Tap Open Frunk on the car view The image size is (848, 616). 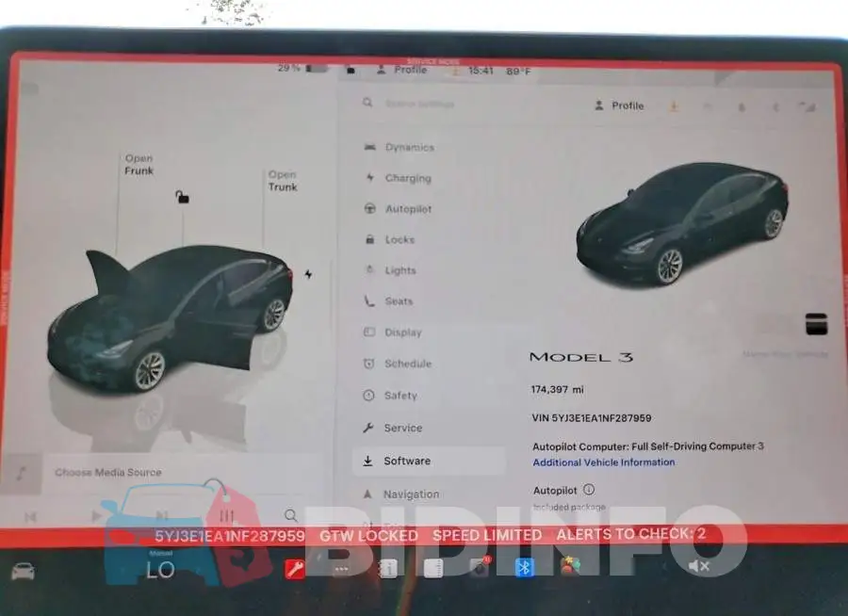coord(139,165)
